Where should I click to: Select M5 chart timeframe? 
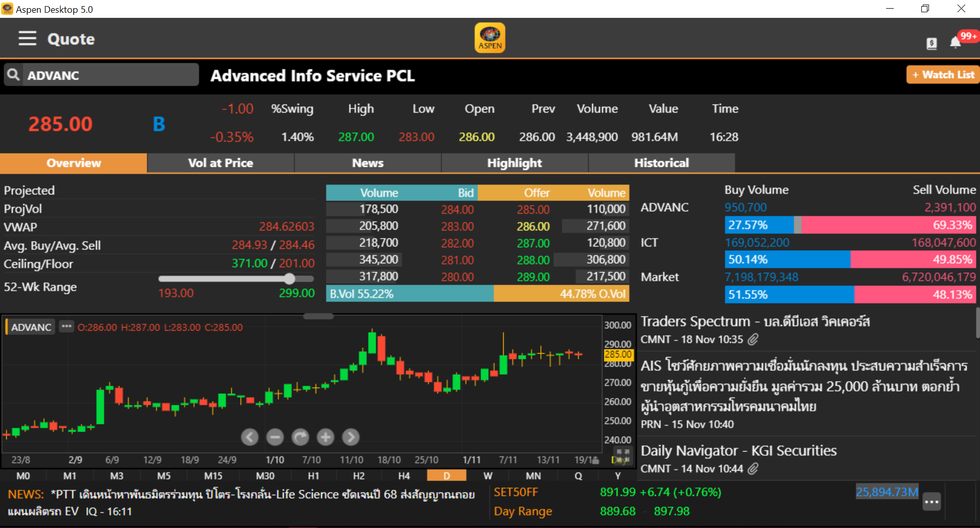tap(164, 475)
